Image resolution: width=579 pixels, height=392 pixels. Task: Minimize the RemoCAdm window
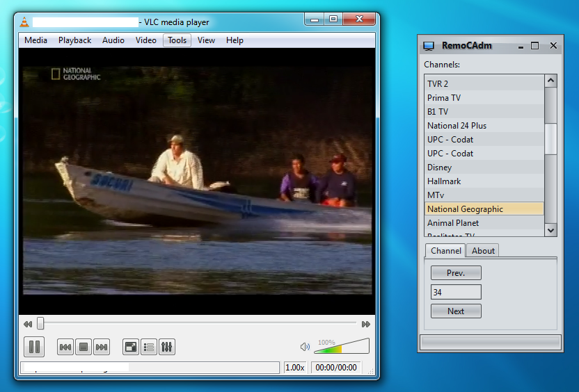point(521,46)
